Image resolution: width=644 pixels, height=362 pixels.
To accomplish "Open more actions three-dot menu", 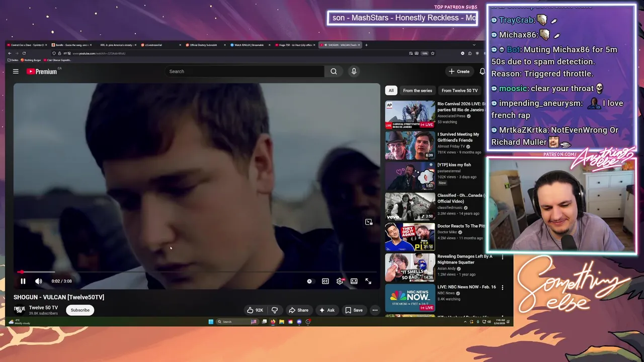I will point(375,310).
